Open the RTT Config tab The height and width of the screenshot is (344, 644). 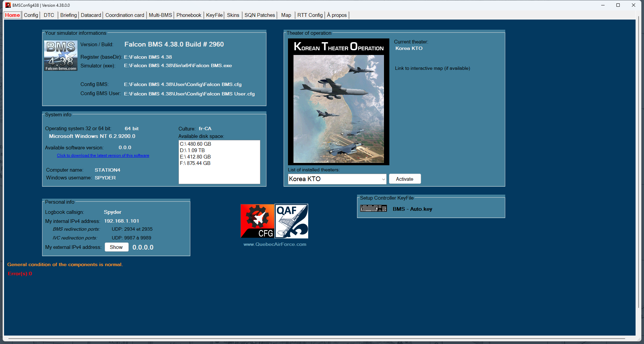point(310,15)
